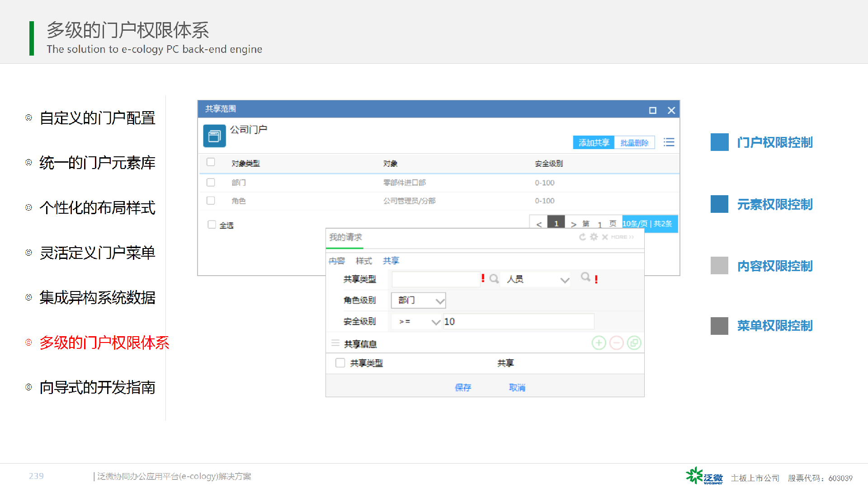868x488 pixels.
Task: Click the 添加共享 button
Action: coord(593,143)
